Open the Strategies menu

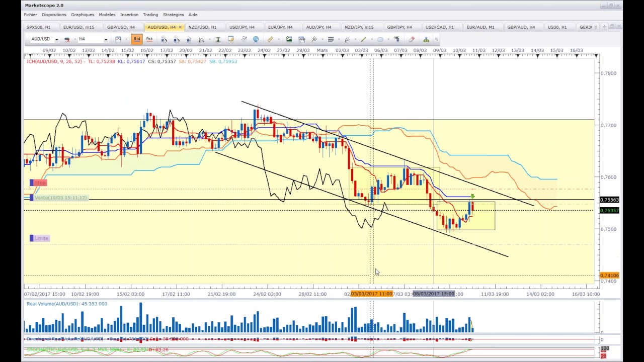tap(174, 15)
